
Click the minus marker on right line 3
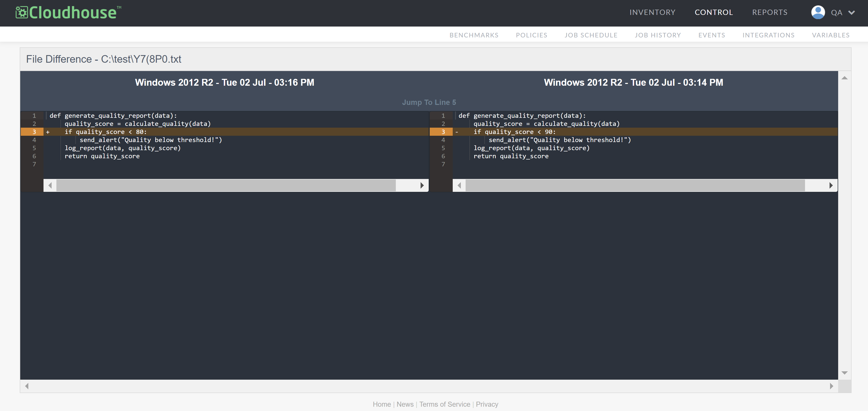[x=457, y=132]
